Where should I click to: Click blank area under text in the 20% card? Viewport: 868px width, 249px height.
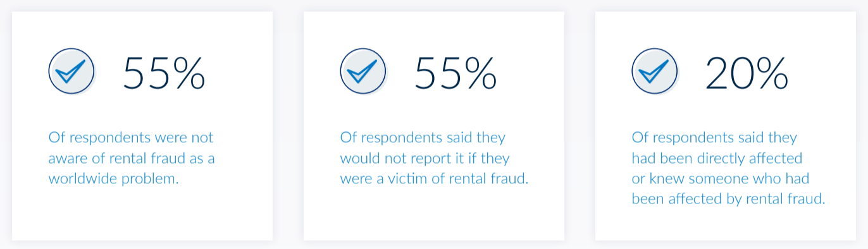[x=726, y=224]
